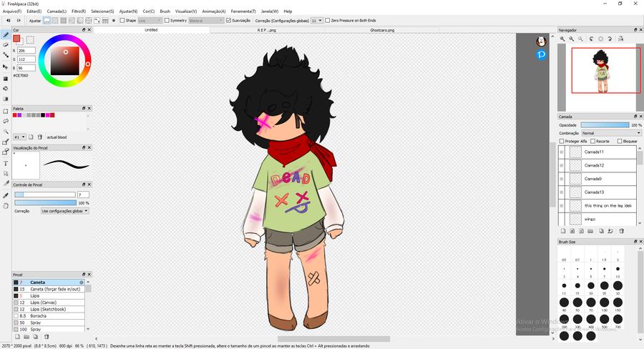The image size is (644, 349).
Task: Open the Filtro menu
Action: tap(79, 11)
